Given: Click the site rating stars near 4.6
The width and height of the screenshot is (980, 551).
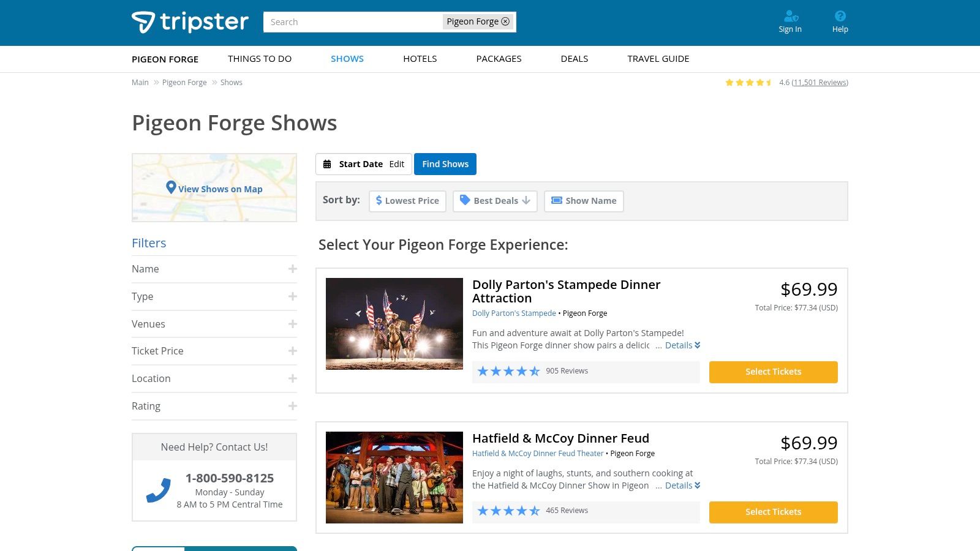Looking at the screenshot, I should click(748, 83).
